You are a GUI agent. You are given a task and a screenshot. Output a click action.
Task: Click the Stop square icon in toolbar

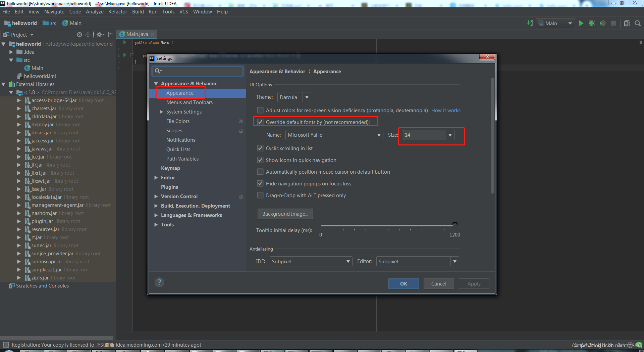[613, 23]
